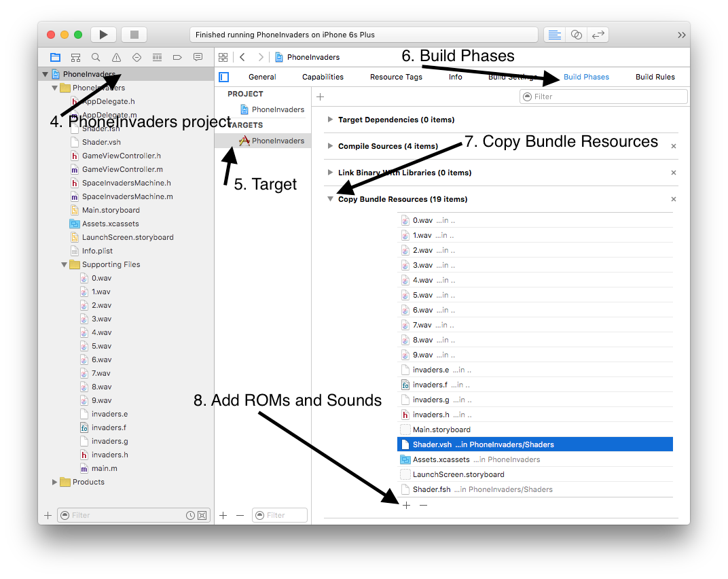728x579 pixels.
Task: Show the Version editor
Action: point(598,35)
